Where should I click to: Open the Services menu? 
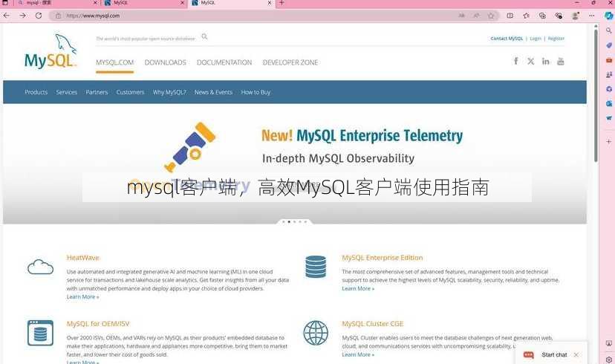tap(67, 92)
